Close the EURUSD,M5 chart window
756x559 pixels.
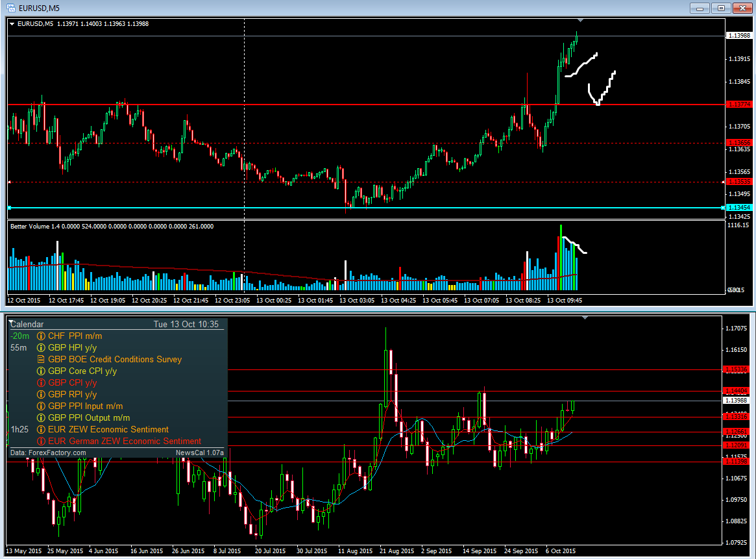[742, 8]
